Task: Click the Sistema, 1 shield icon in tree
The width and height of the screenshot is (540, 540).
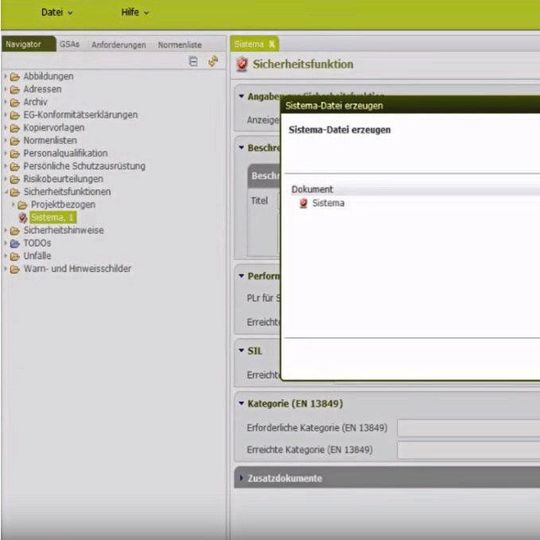Action: pos(23,218)
